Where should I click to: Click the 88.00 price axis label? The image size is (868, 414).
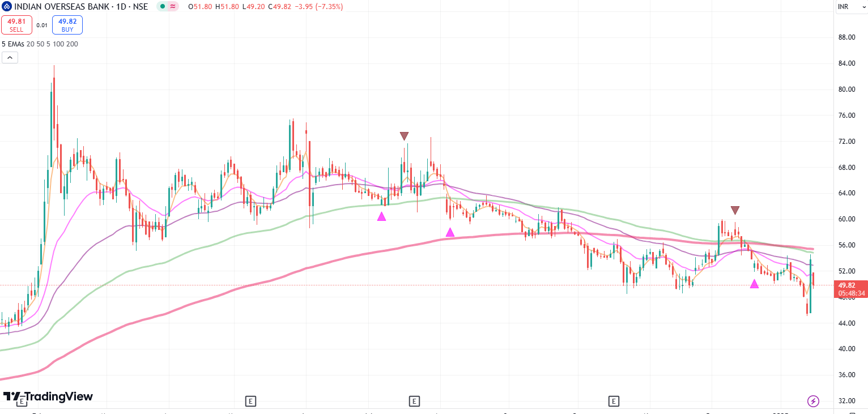pos(846,37)
